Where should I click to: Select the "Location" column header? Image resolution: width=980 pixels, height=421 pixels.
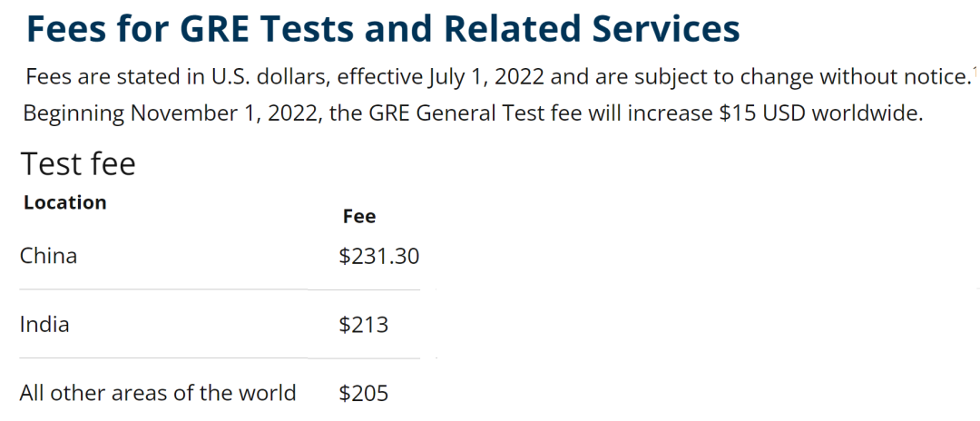[65, 202]
